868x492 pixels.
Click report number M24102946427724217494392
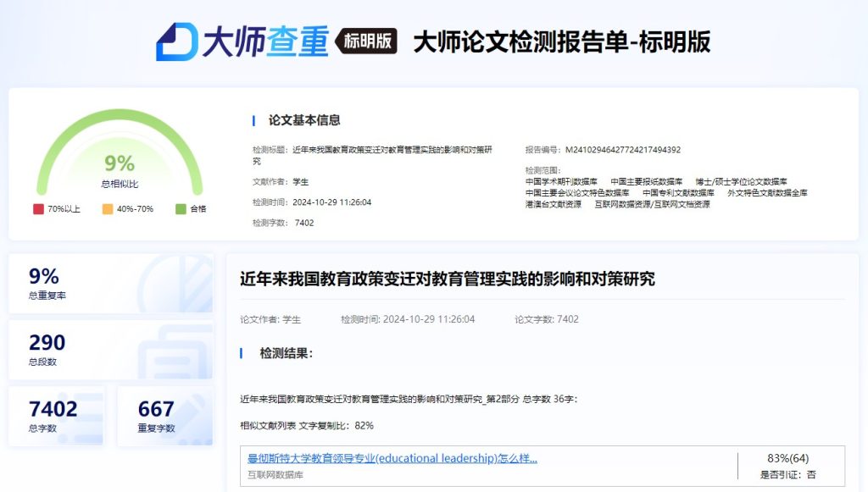coord(623,150)
